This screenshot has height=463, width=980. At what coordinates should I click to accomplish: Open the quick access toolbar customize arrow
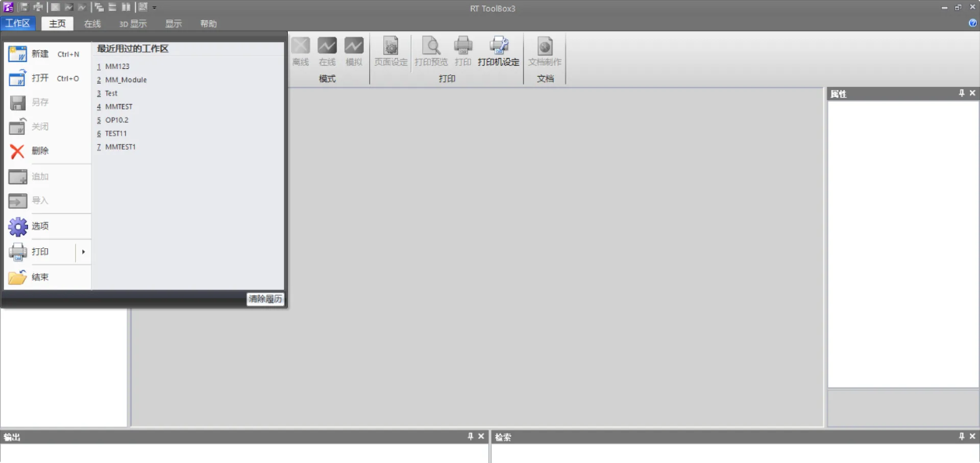pyautogui.click(x=154, y=8)
